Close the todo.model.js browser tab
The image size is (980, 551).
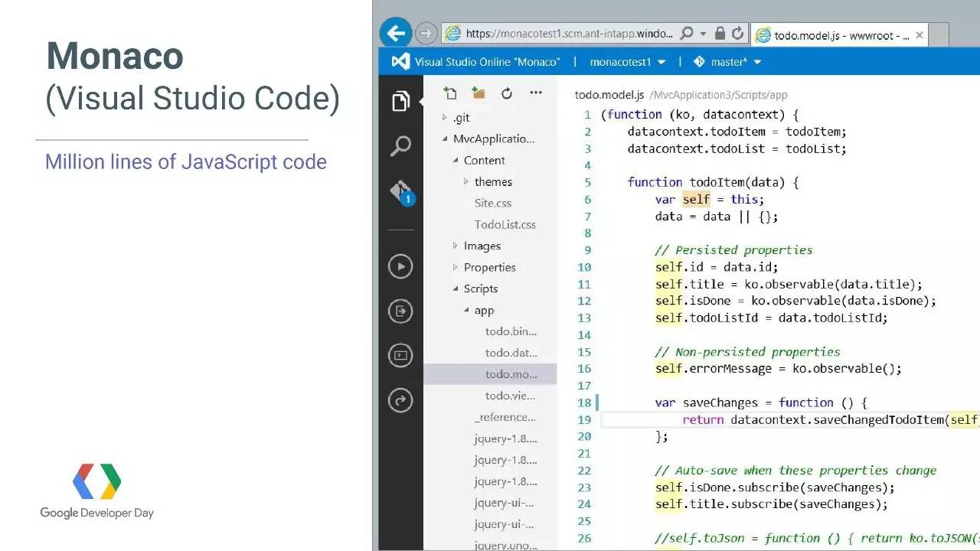click(x=920, y=35)
